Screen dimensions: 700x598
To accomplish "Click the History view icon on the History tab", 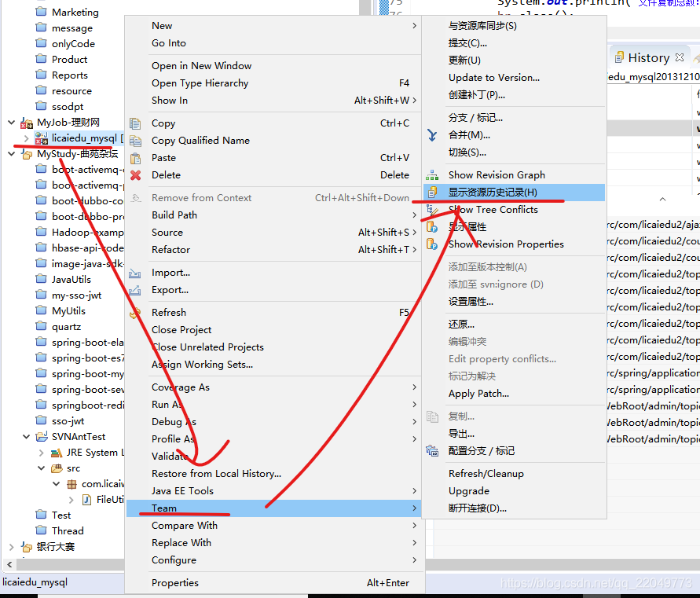I will [x=620, y=57].
